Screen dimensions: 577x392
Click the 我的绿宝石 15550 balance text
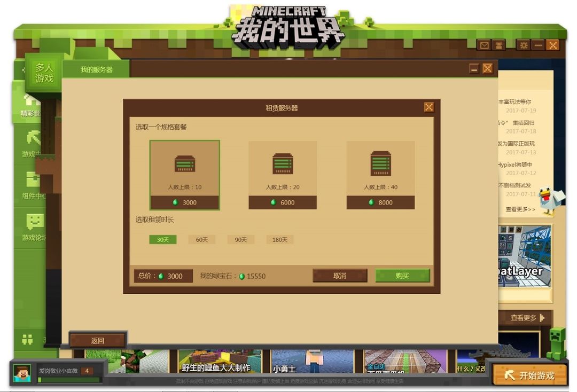[232, 276]
